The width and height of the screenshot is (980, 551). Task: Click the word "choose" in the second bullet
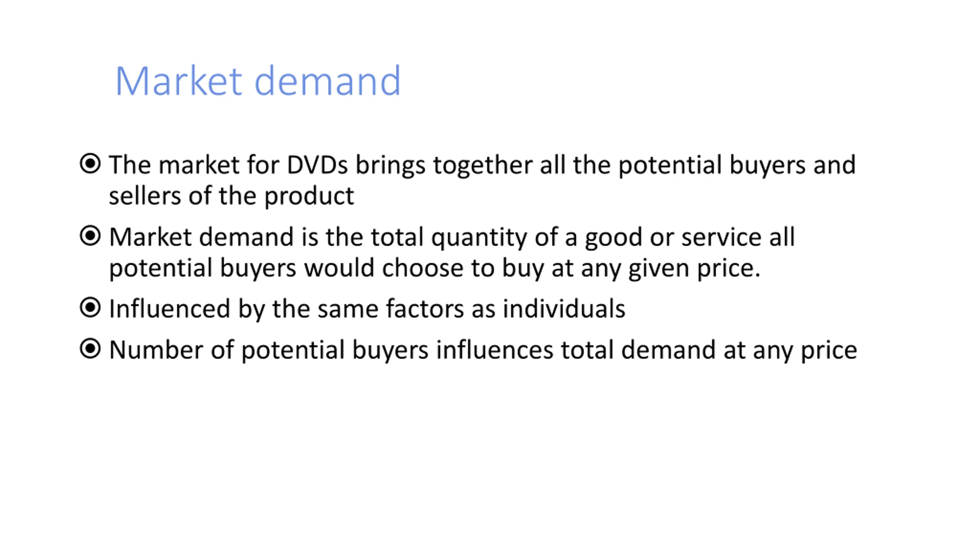click(422, 268)
